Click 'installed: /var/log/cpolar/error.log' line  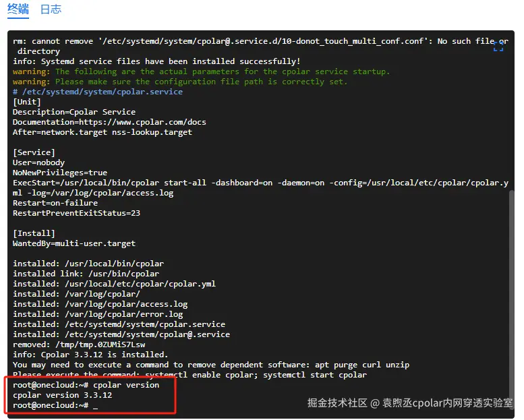(x=98, y=314)
